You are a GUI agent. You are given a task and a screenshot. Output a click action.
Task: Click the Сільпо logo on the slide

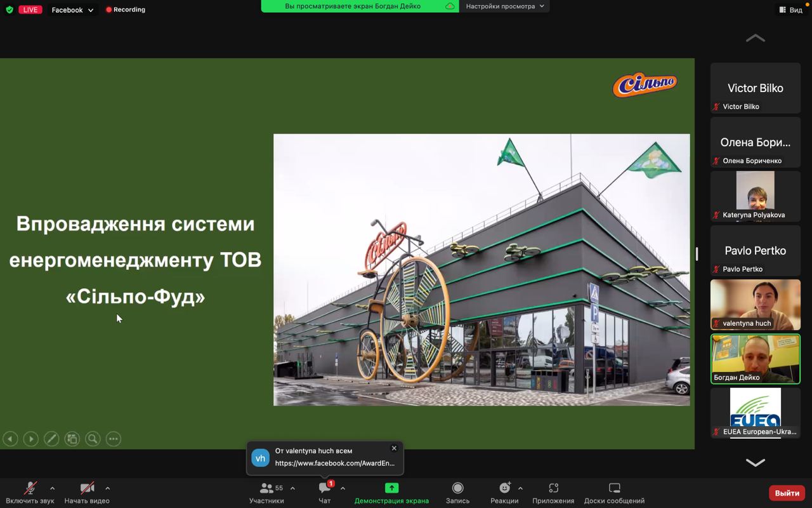(x=645, y=85)
